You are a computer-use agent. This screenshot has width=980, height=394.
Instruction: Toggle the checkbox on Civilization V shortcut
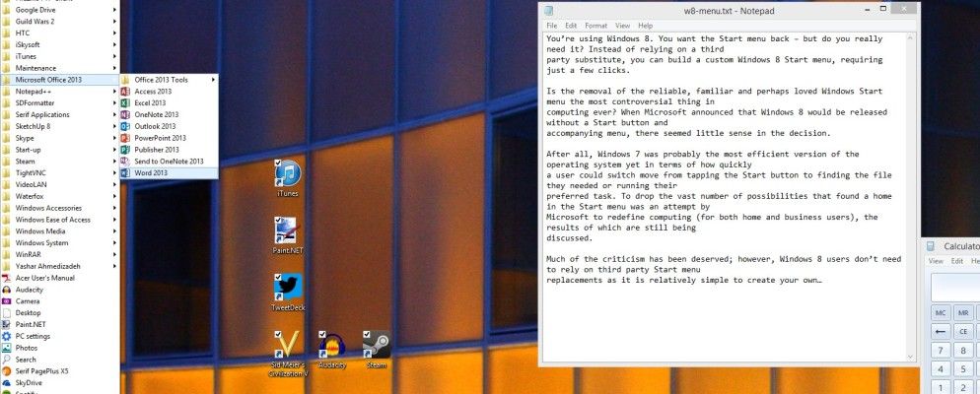click(x=277, y=334)
